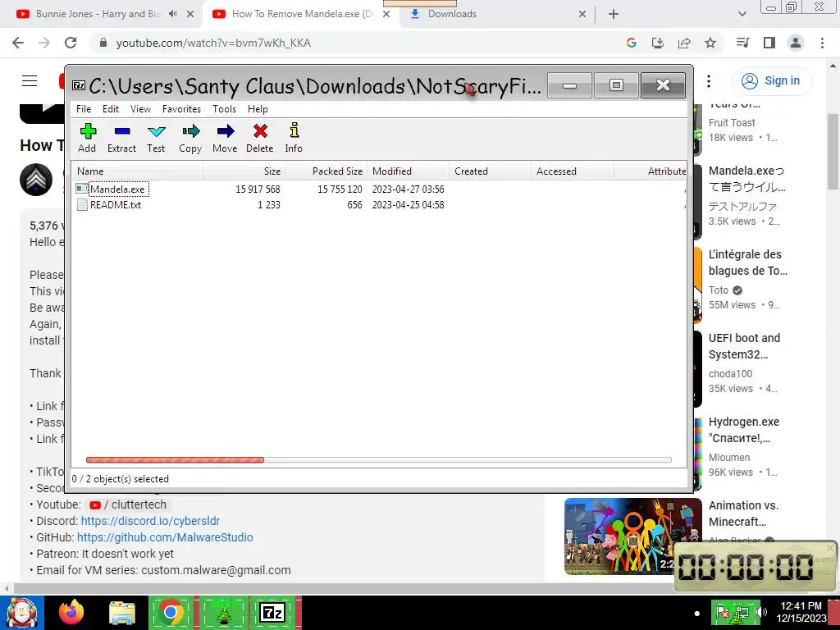
Task: Open File Explorer from the taskbar
Action: click(122, 613)
